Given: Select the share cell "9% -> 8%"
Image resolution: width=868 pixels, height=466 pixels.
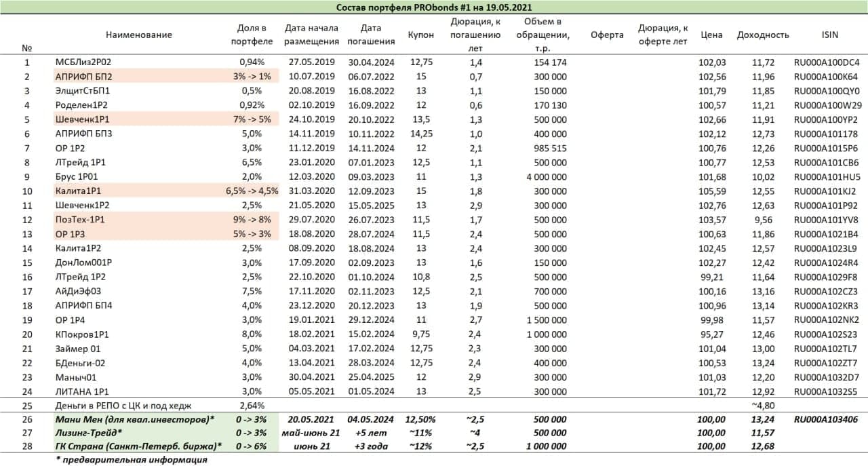Looking at the screenshot, I should 252,220.
